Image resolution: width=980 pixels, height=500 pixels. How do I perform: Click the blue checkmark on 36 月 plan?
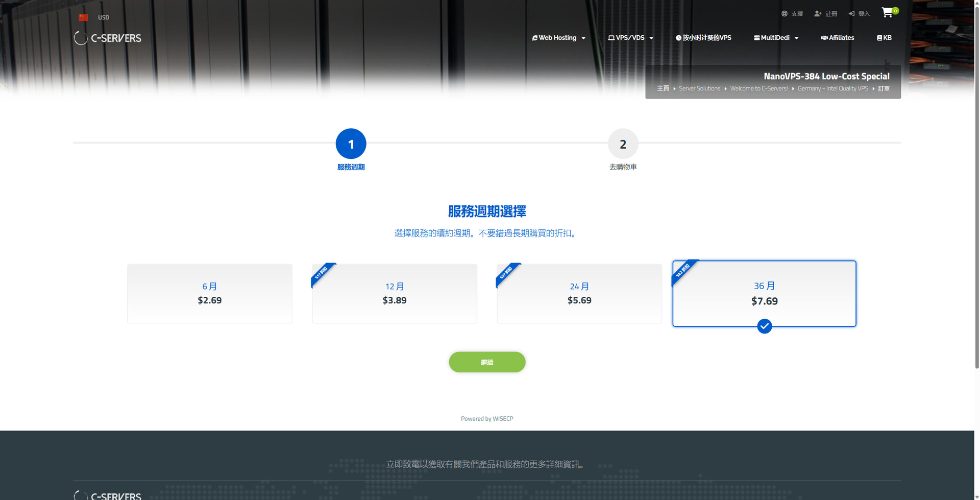point(764,326)
